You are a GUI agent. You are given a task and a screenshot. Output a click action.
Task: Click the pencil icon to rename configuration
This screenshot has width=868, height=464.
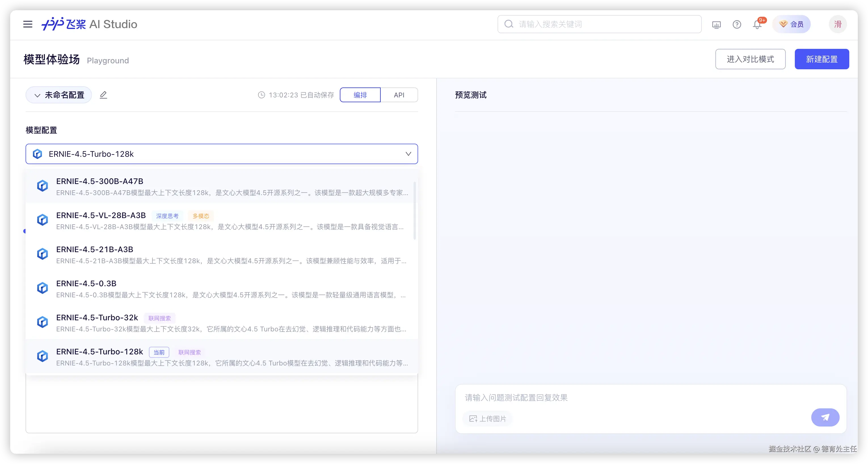pyautogui.click(x=104, y=95)
